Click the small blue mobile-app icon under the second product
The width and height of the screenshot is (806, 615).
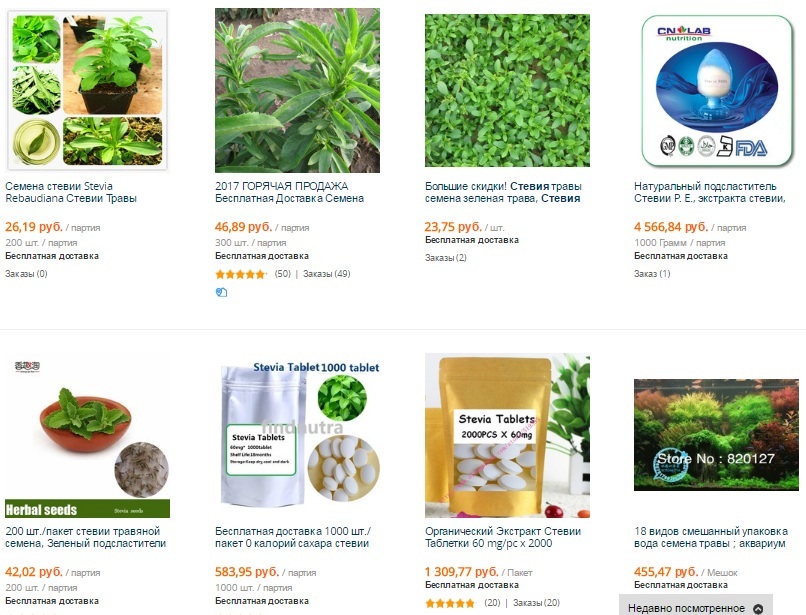pos(222,293)
